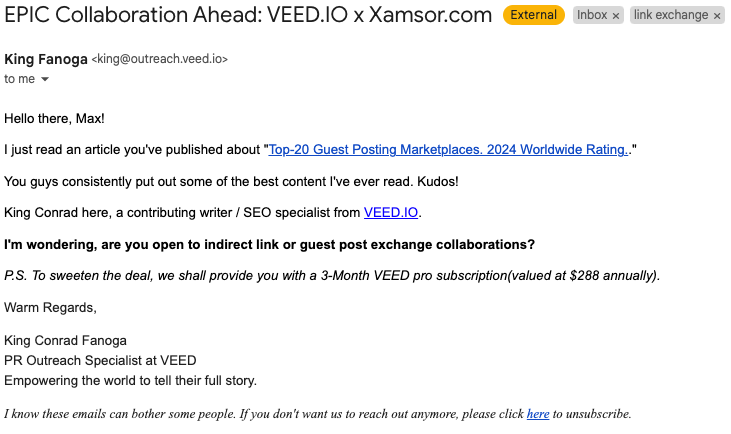Remove the Inbox label with its X
The height and width of the screenshot is (434, 731).
(x=616, y=16)
